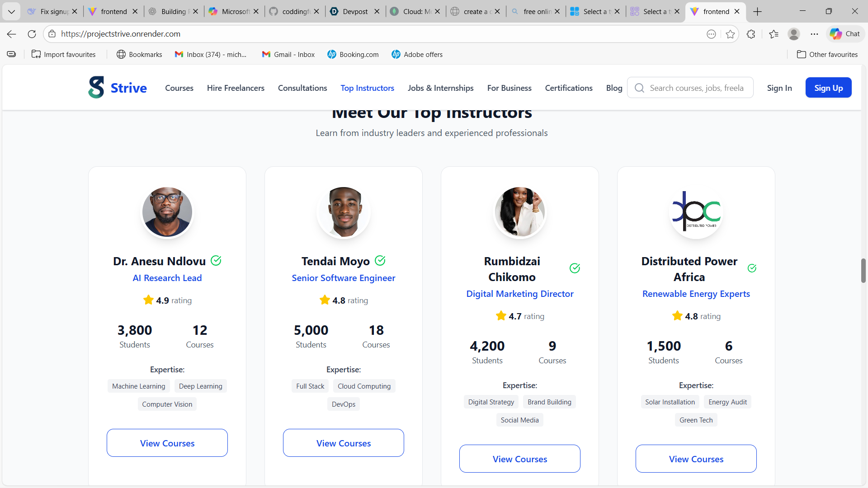
Task: Click the browser profile avatar icon
Action: point(793,34)
